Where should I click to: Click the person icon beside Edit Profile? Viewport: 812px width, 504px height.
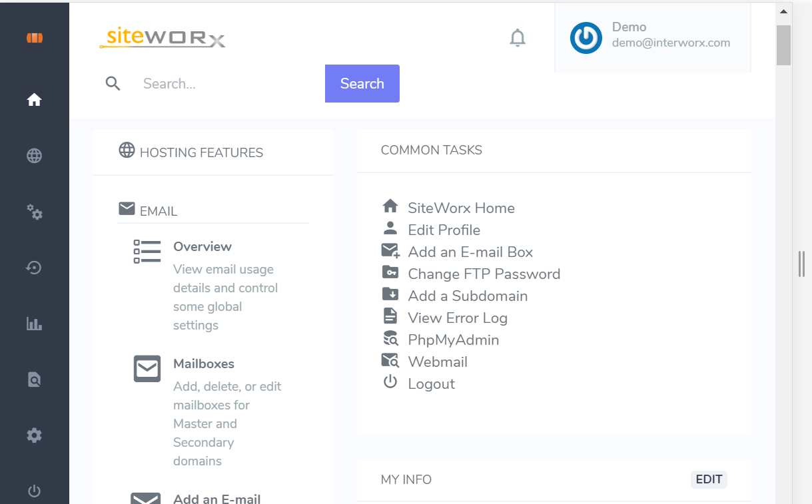390,228
